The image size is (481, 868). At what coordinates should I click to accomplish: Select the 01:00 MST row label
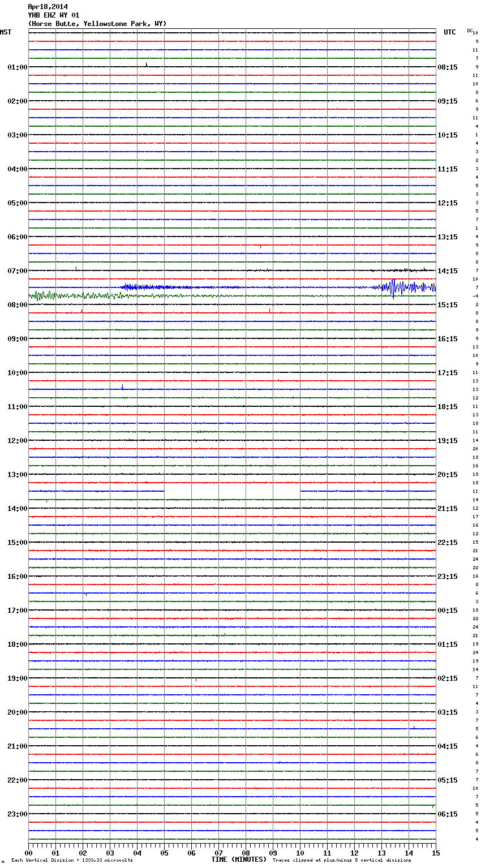point(17,67)
